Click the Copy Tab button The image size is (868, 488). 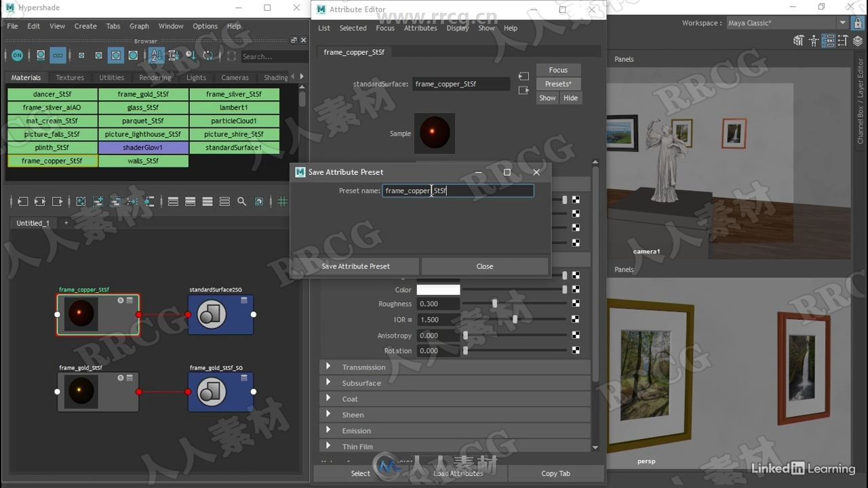[556, 473]
